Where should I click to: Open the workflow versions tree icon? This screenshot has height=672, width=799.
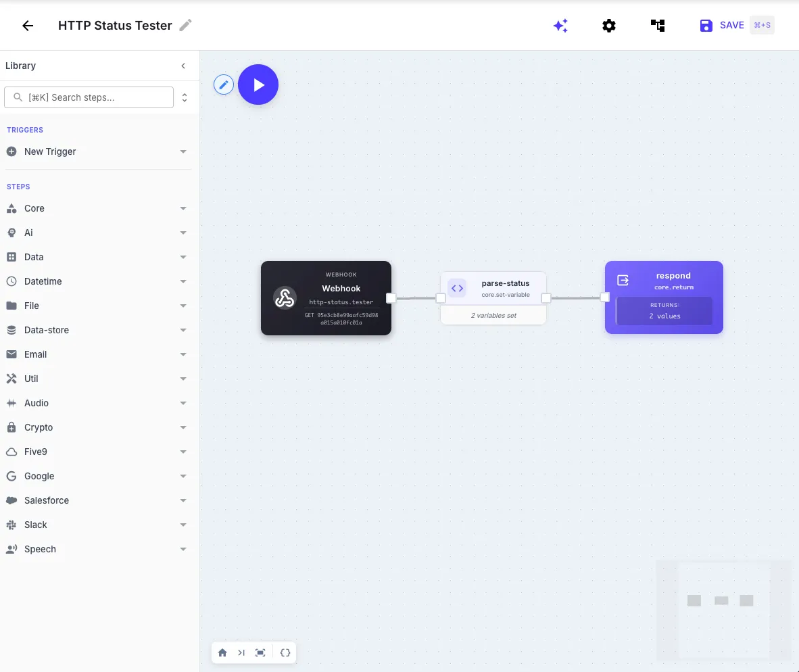pyautogui.click(x=657, y=25)
